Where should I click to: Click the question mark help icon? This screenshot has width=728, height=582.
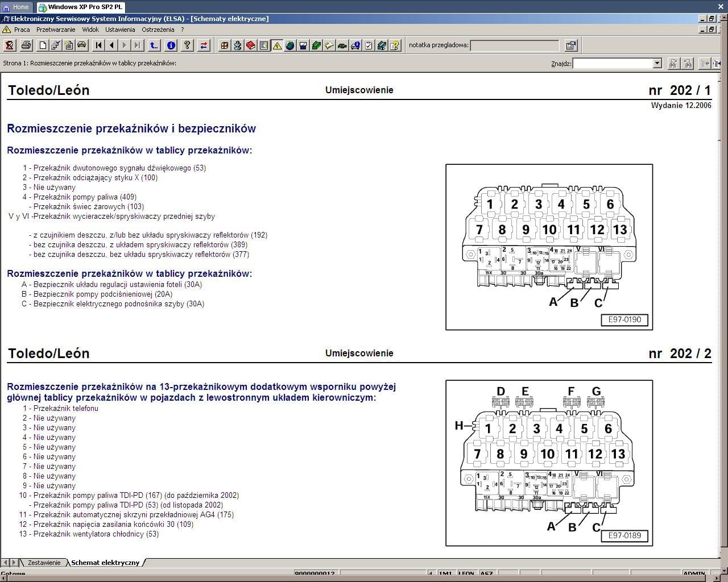tap(188, 45)
